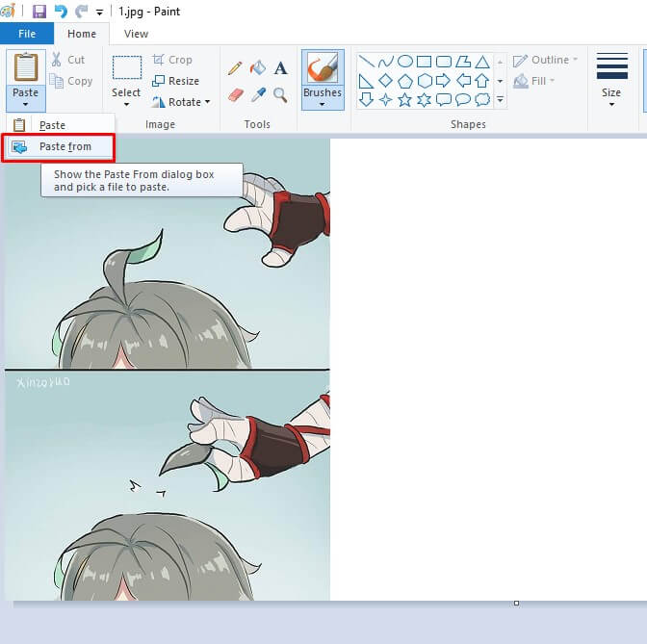Select the Up arrow shape
Viewport: 647px width, 644px height.
point(482,81)
